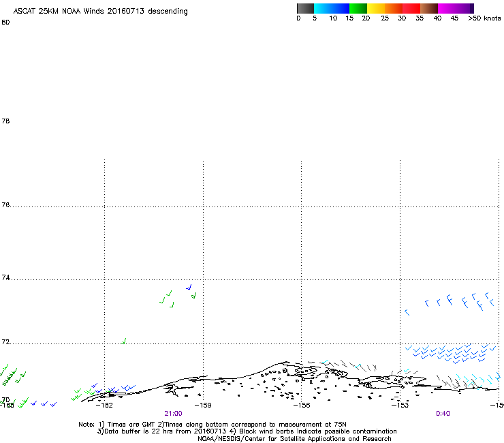Viewport: 504px width, 443px height.
Task: Click the purple '21:00' time label
Action: [x=173, y=414]
